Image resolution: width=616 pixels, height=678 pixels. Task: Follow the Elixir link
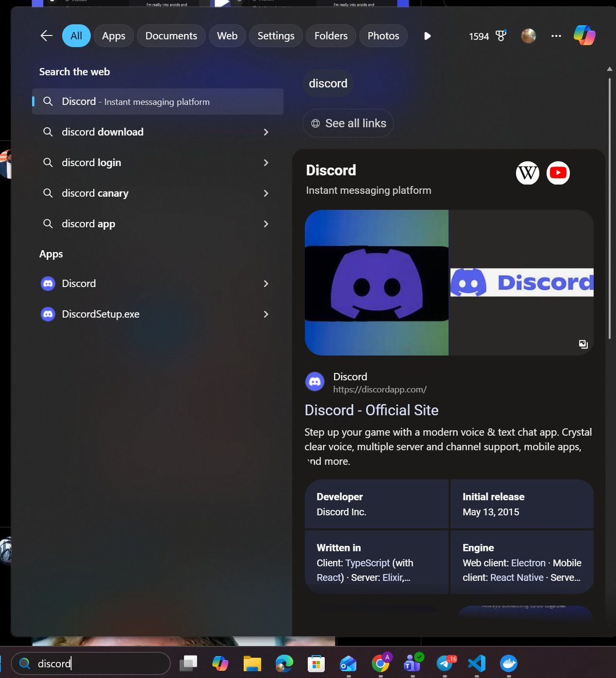[392, 578]
